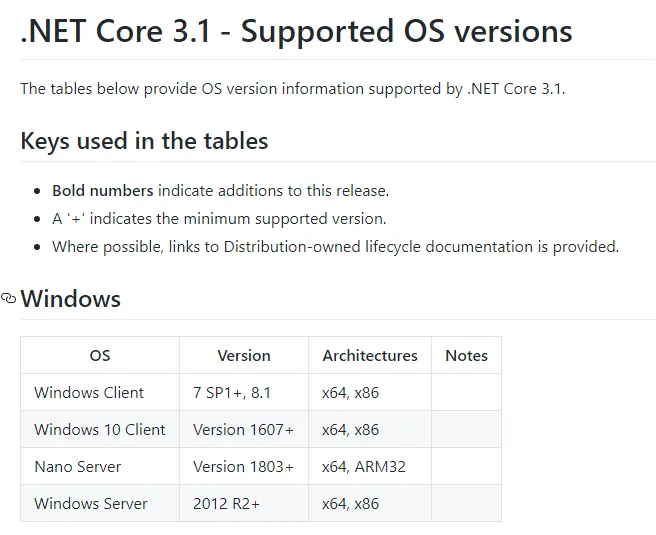
Task: Click the '7 SP1+, 8.1' version cell
Action: pyautogui.click(x=234, y=392)
